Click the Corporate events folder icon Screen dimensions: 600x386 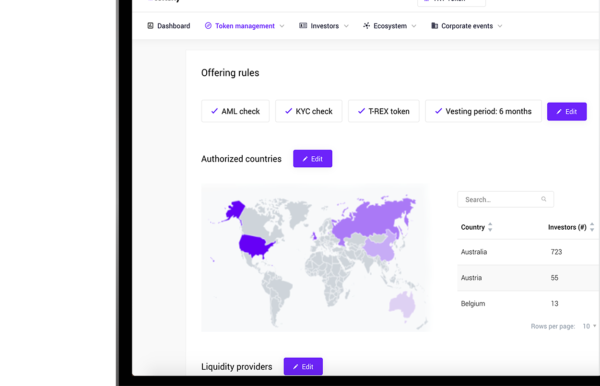[x=434, y=26]
